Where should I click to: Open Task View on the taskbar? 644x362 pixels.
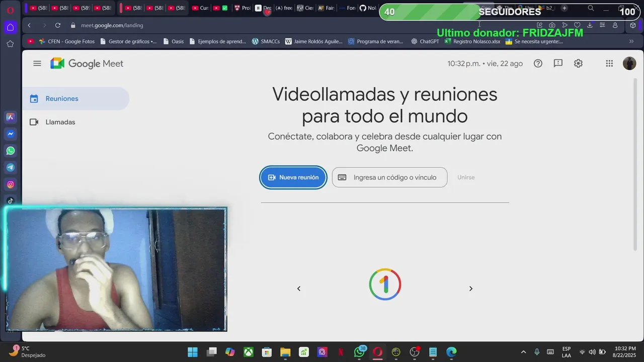(x=211, y=352)
